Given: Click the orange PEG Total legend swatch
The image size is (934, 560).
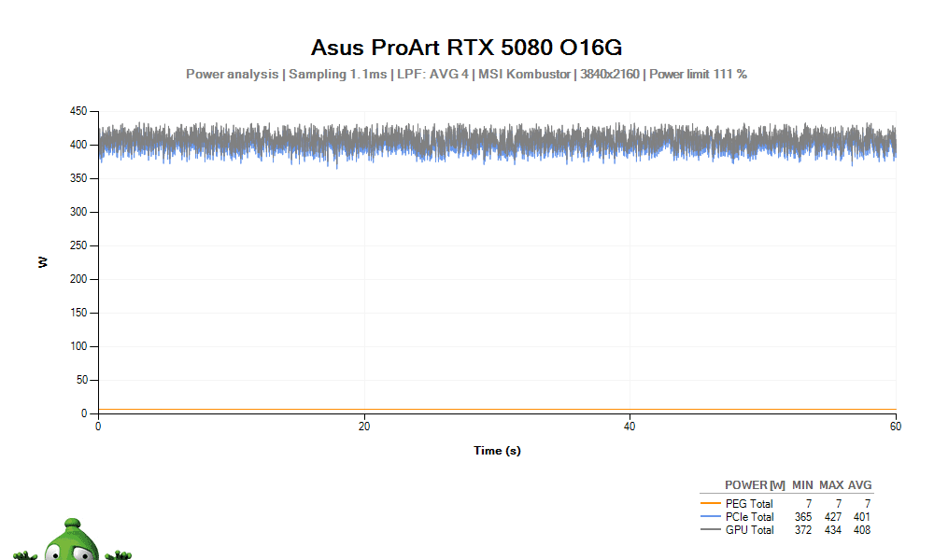Looking at the screenshot, I should (x=711, y=504).
